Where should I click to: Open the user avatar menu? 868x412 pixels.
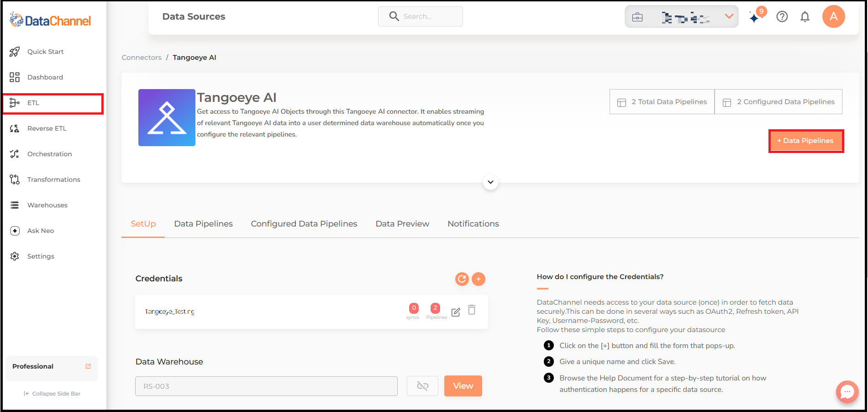tap(833, 16)
